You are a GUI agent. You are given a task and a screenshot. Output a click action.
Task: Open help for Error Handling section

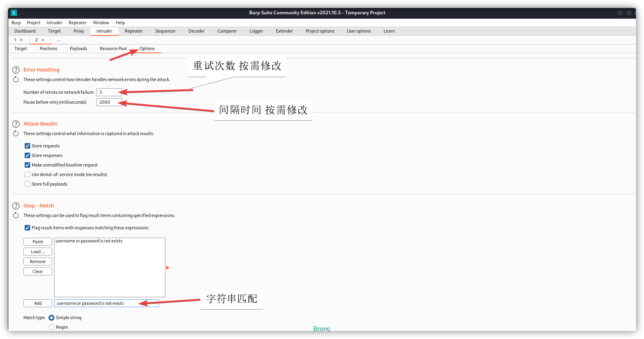tap(16, 70)
